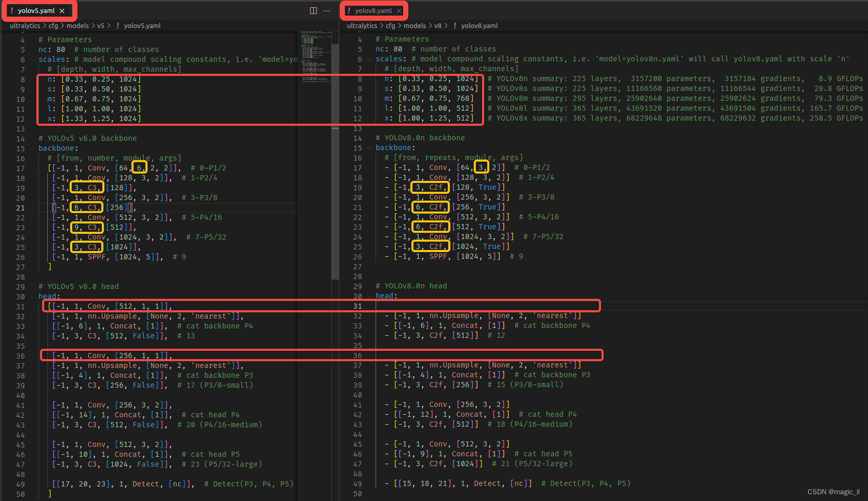The image size is (868, 501).
Task: Click '# YOLOv8.0n head' comment
Action: [411, 286]
